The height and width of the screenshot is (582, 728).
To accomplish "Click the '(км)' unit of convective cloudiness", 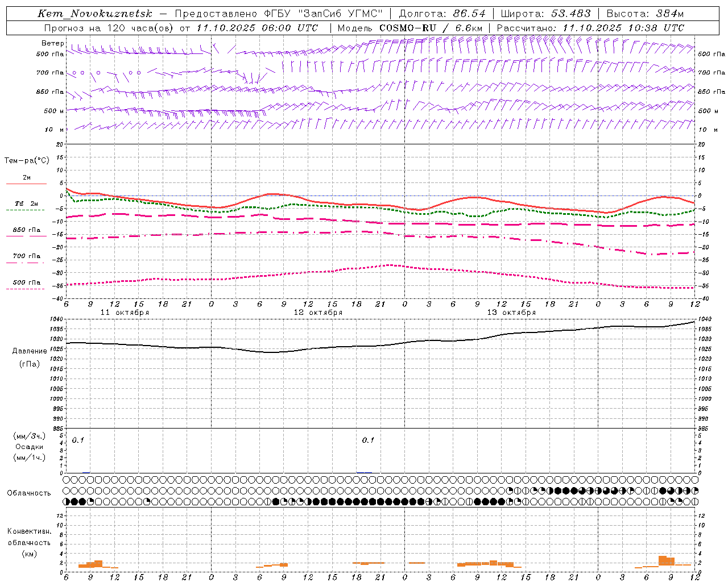I will 30,554.
